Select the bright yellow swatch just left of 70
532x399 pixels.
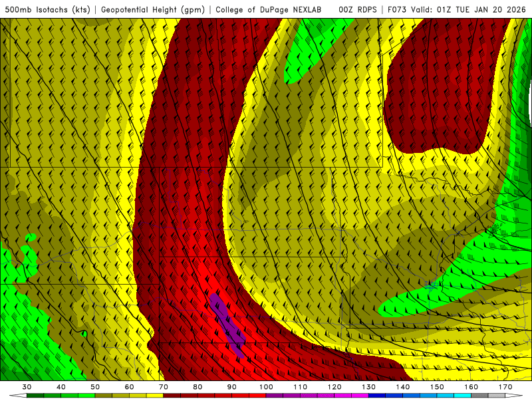tap(155, 395)
